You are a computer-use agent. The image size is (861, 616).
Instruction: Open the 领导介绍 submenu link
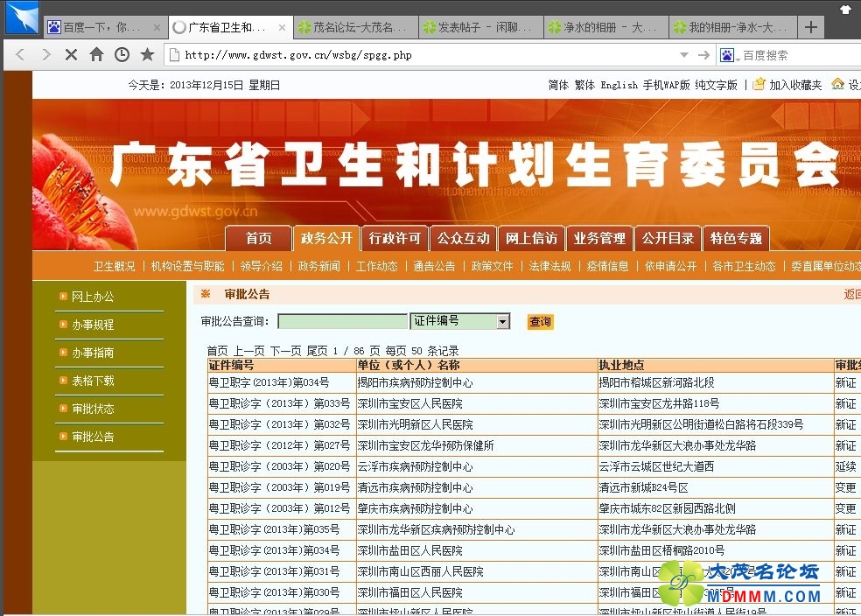point(262,266)
